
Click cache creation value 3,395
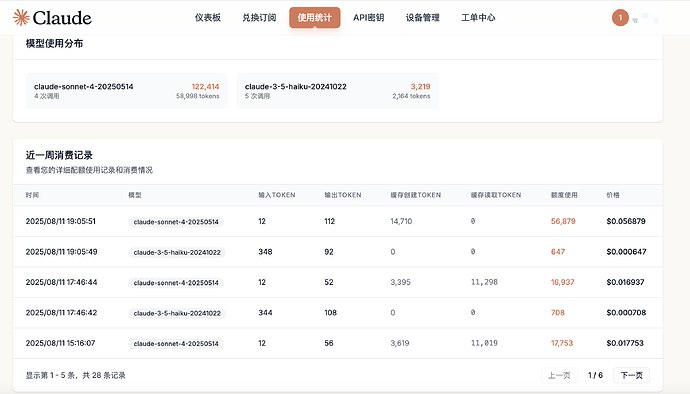pos(400,282)
